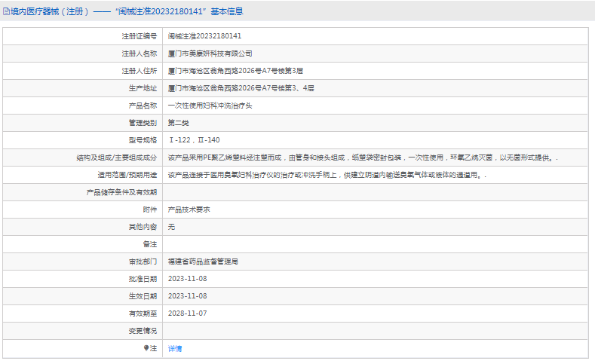Screen dimensions: 595x364
Task: Click the 审批部门 label
Action: tap(143, 262)
